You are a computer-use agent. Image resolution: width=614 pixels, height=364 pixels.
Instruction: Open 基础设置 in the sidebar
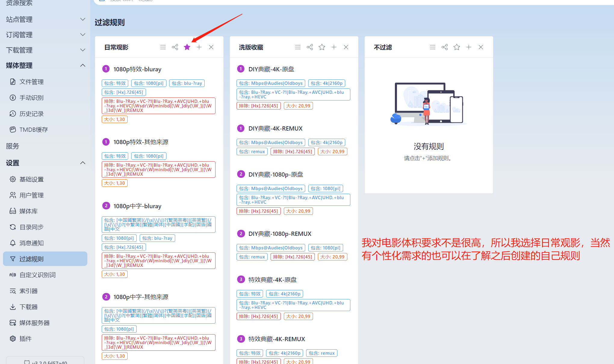[45, 179]
